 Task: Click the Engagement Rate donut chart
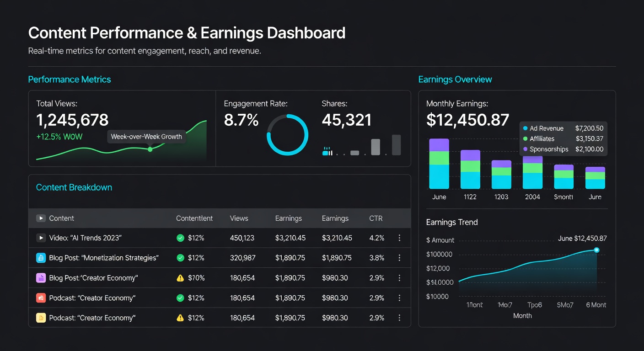(x=287, y=135)
